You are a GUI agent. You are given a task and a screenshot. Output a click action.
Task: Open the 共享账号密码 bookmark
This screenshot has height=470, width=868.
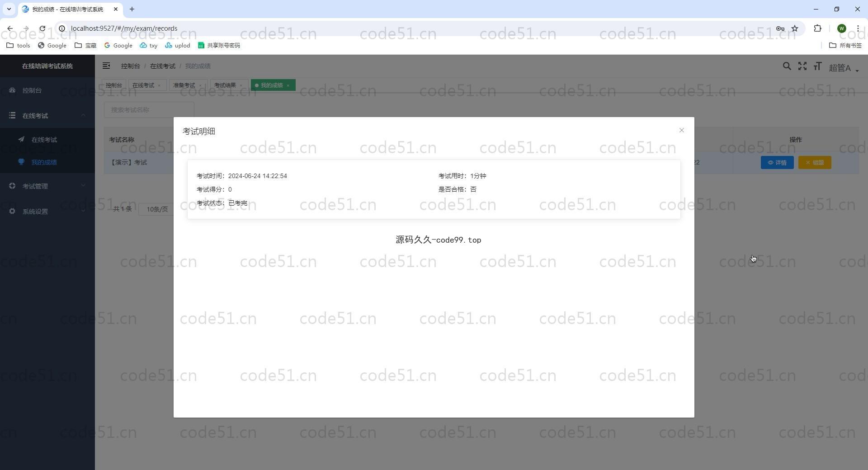(x=219, y=45)
